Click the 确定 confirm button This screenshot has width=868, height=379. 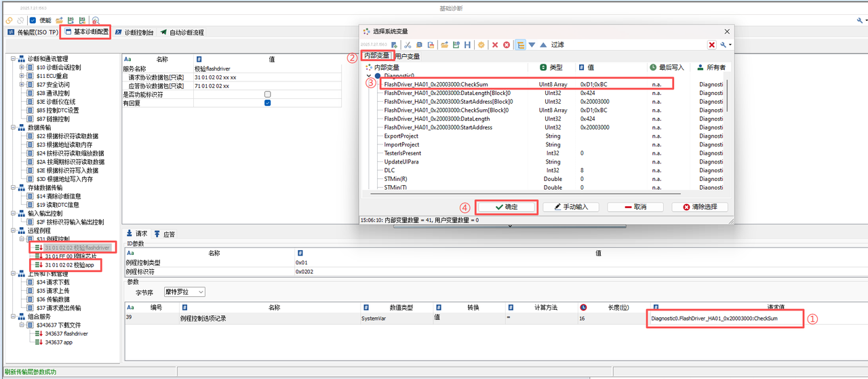coord(506,207)
